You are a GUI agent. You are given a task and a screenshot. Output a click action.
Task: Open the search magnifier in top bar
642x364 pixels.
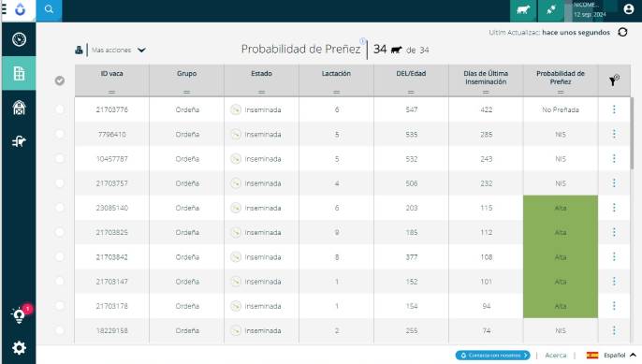coord(49,9)
